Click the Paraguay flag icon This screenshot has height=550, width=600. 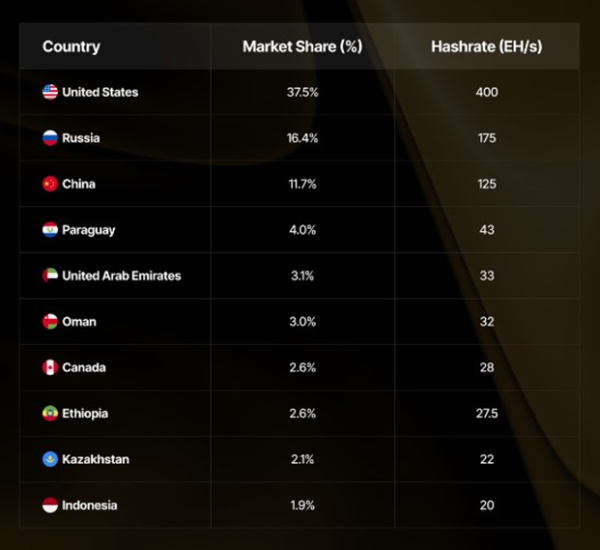pyautogui.click(x=50, y=230)
